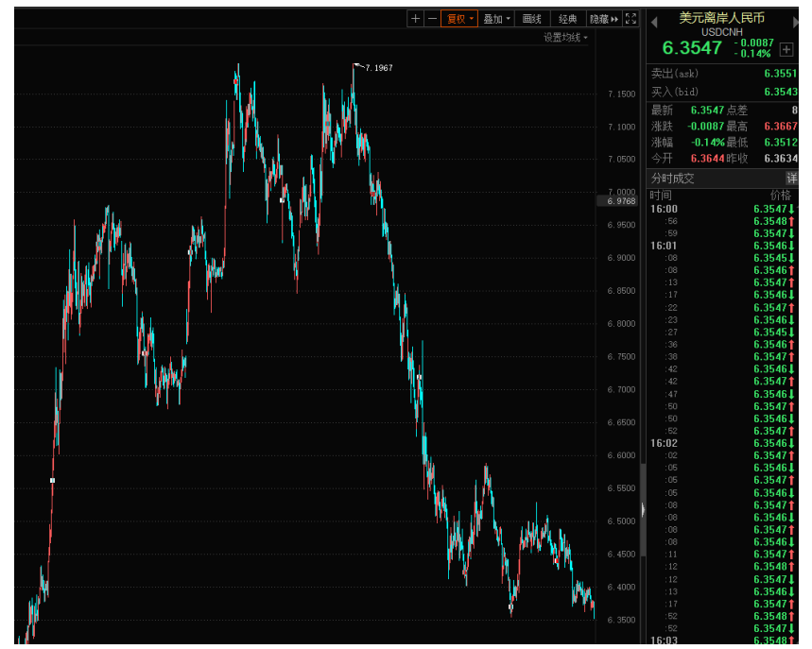Zoom in the chart with plus icon
The width and height of the screenshot is (812, 649).
[x=416, y=19]
